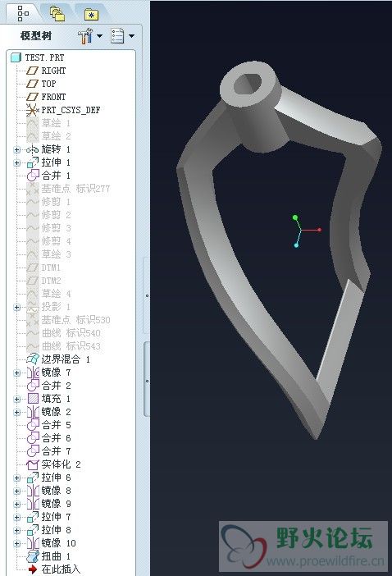Viewport: 392px width, 576px height.
Task: Expand the 镜像 7 mirror node
Action: [x=17, y=373]
